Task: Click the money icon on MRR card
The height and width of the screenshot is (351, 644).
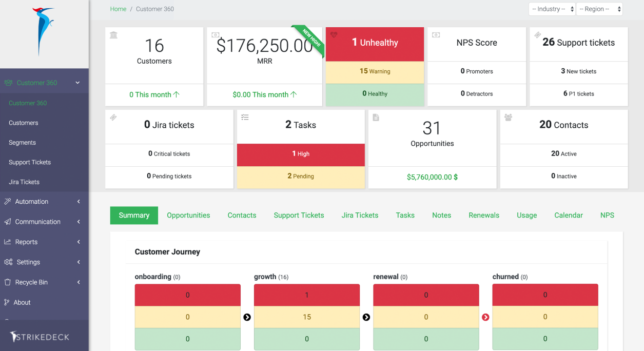Action: tap(216, 35)
